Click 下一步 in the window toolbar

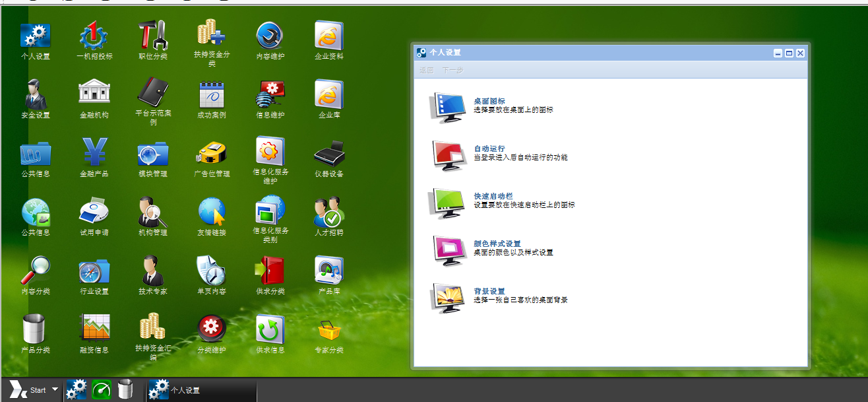(x=452, y=70)
